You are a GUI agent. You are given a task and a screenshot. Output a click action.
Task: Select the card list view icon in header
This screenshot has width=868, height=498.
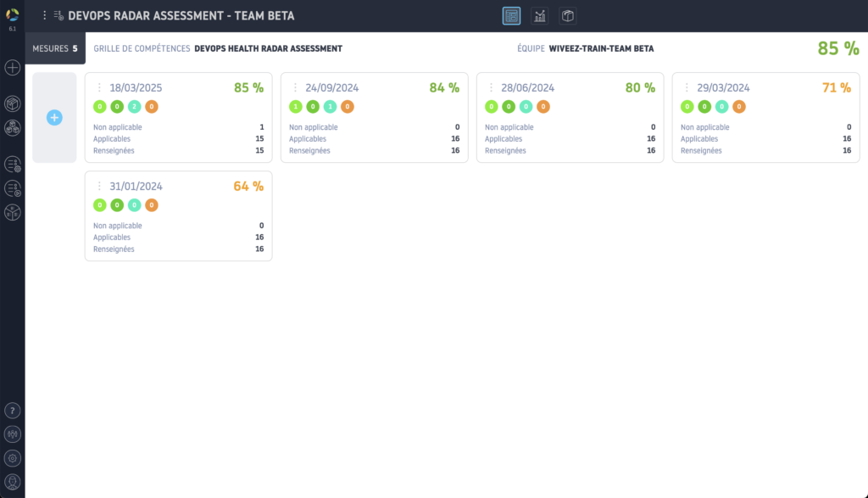pyautogui.click(x=511, y=15)
